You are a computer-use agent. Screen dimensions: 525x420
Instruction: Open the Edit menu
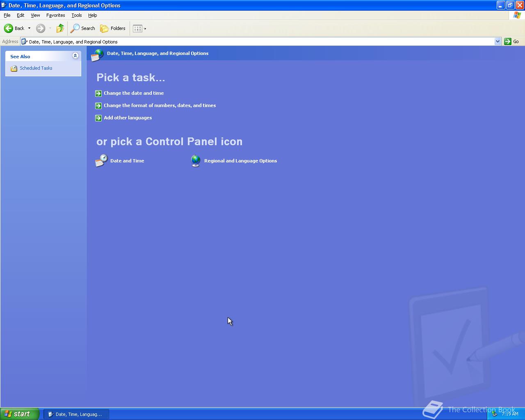[x=21, y=15]
